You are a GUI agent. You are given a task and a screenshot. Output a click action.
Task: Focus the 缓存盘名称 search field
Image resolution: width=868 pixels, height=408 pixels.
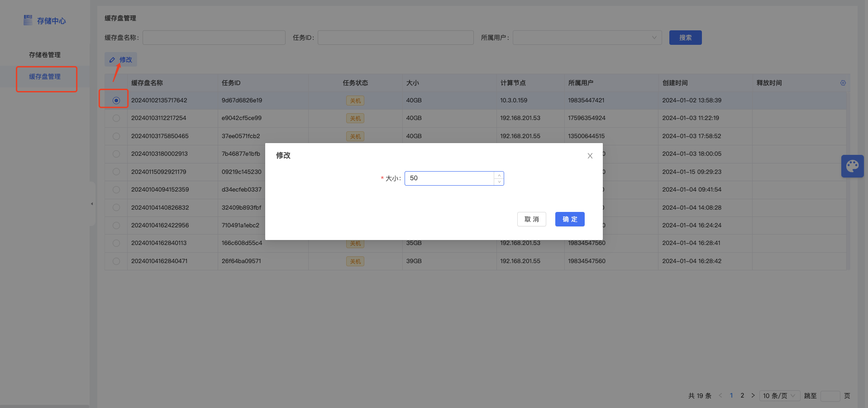point(214,38)
